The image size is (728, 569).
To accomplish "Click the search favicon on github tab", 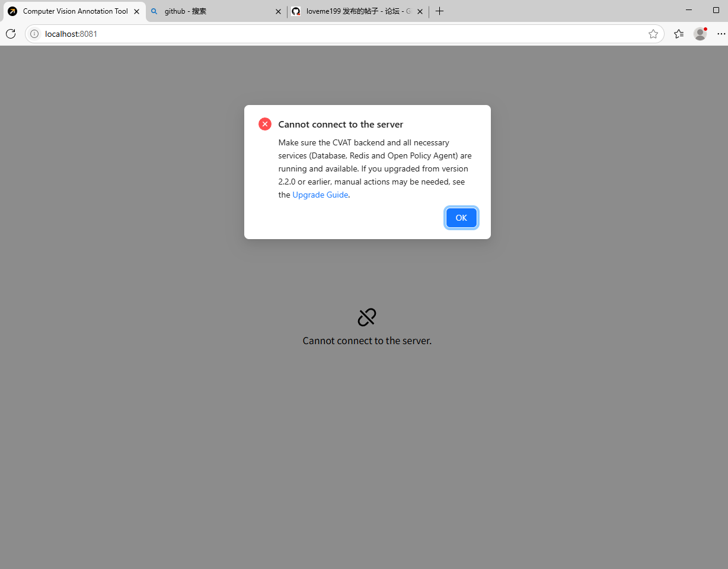I will click(x=155, y=11).
